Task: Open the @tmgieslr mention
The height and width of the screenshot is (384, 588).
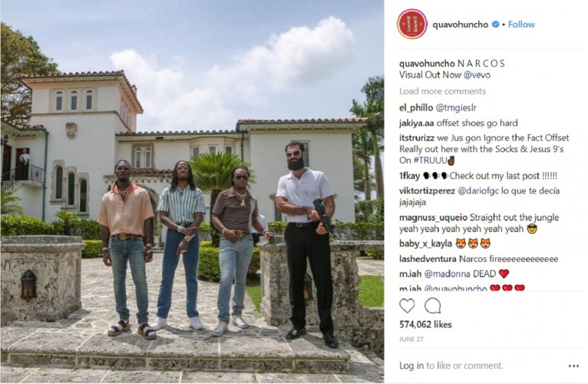Action: [x=456, y=108]
